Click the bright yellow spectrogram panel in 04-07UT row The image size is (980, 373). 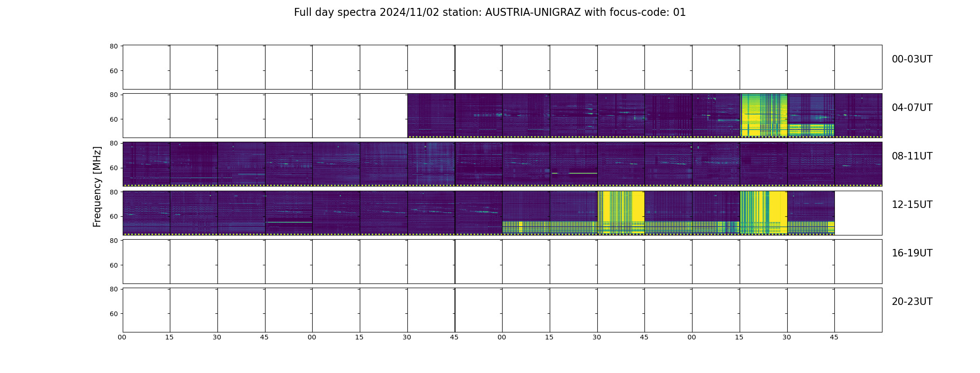click(x=763, y=115)
